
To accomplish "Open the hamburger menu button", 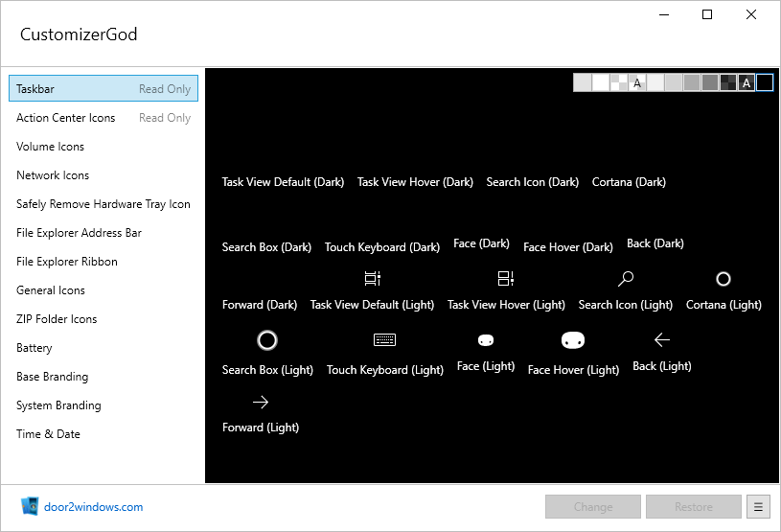I will click(x=758, y=507).
